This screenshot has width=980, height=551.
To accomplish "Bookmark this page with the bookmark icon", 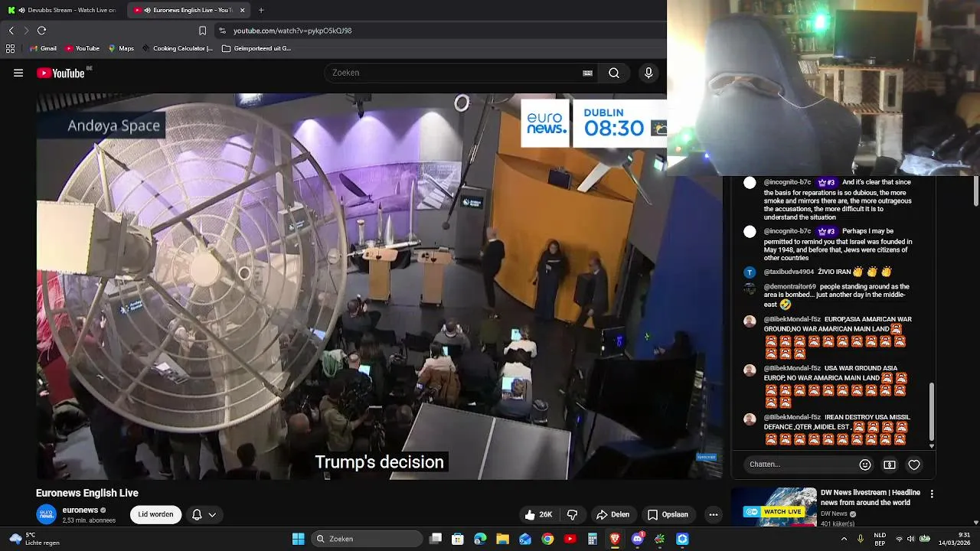I will pos(202,31).
